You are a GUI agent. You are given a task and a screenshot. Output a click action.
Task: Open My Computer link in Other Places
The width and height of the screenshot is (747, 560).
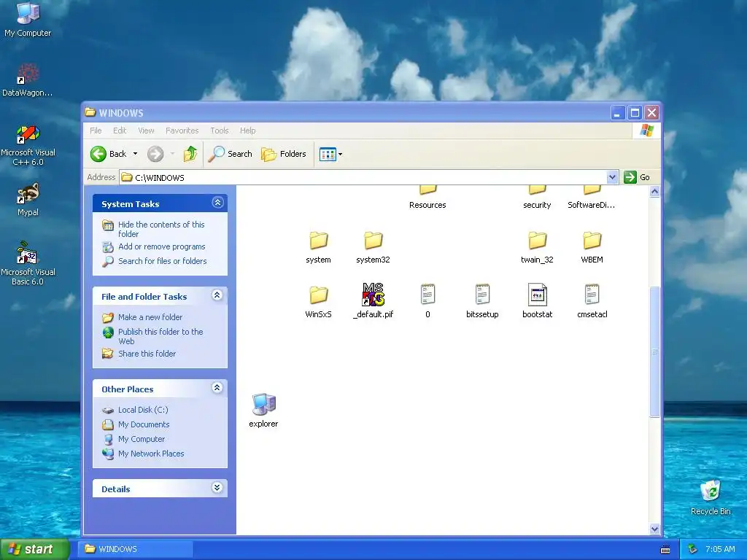pos(142,439)
